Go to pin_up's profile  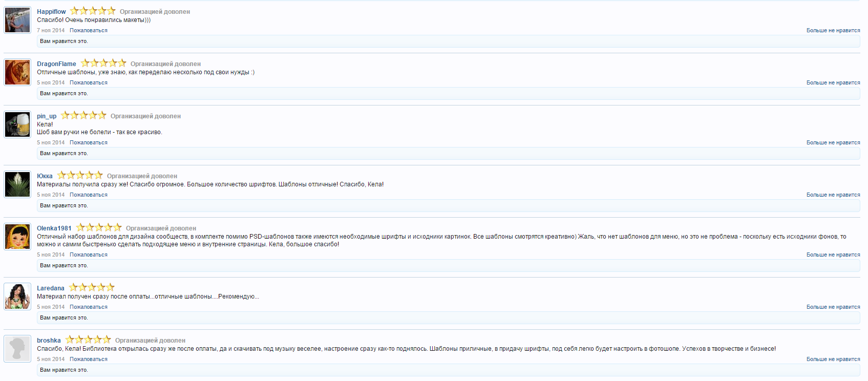pos(47,116)
